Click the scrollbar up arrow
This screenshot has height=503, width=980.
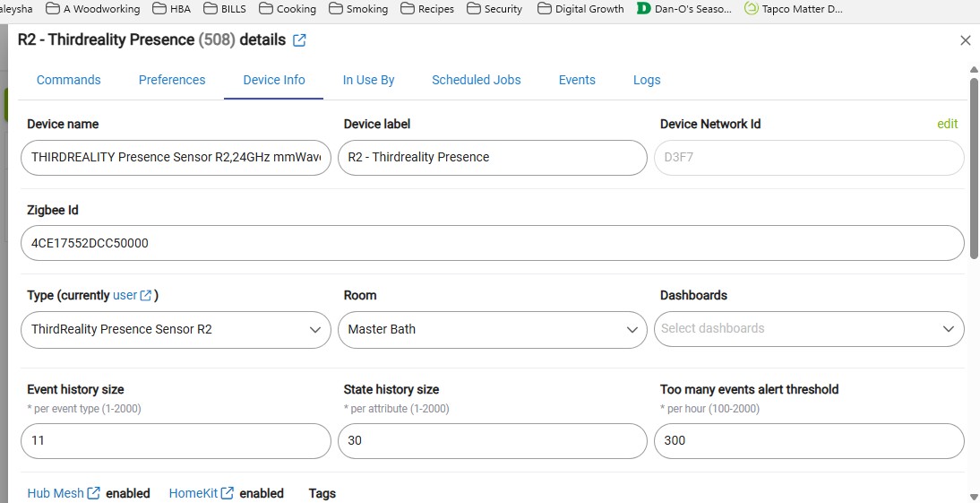click(974, 69)
